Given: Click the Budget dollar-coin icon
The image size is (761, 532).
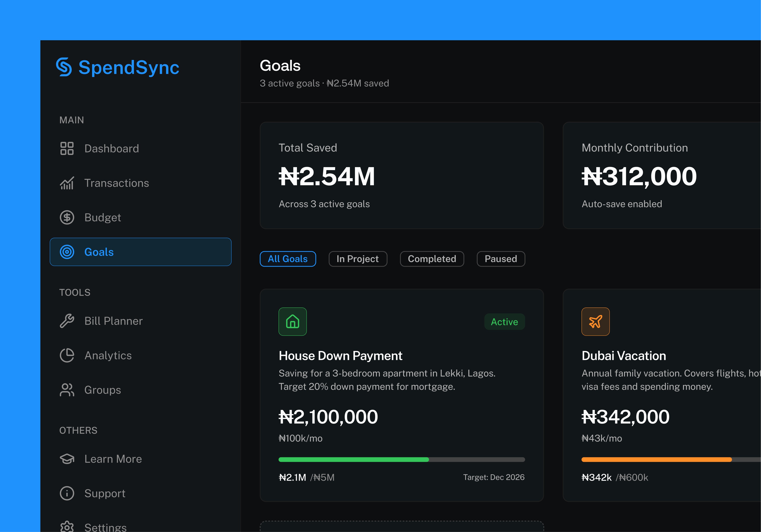Looking at the screenshot, I should (x=67, y=218).
